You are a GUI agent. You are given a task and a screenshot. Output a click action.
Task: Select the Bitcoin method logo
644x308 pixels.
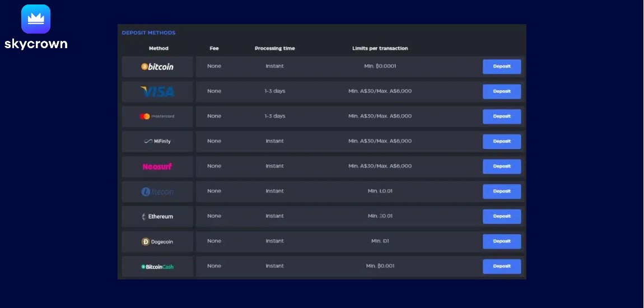(x=157, y=67)
